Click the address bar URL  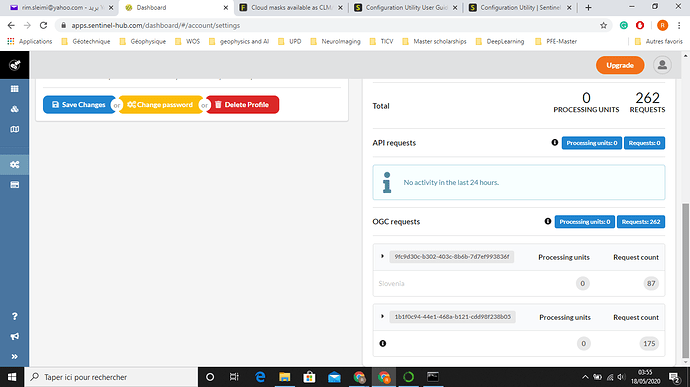[156, 26]
